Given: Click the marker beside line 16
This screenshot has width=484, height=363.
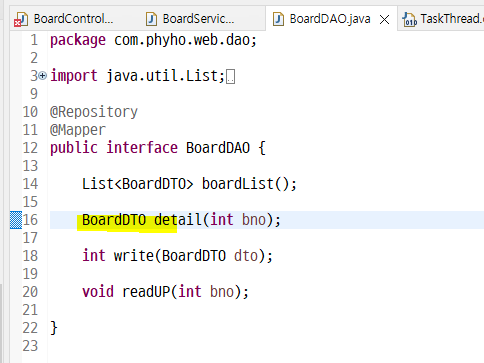Looking at the screenshot, I should [16, 220].
